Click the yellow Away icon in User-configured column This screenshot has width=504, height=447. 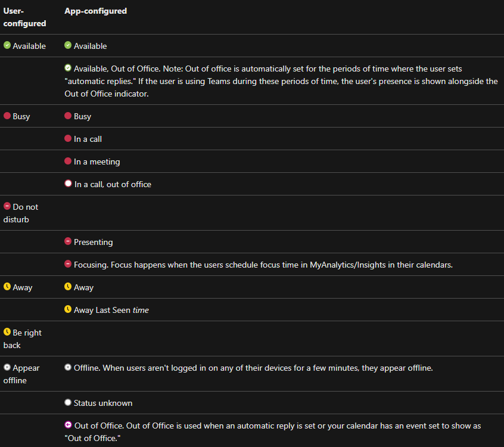7,287
